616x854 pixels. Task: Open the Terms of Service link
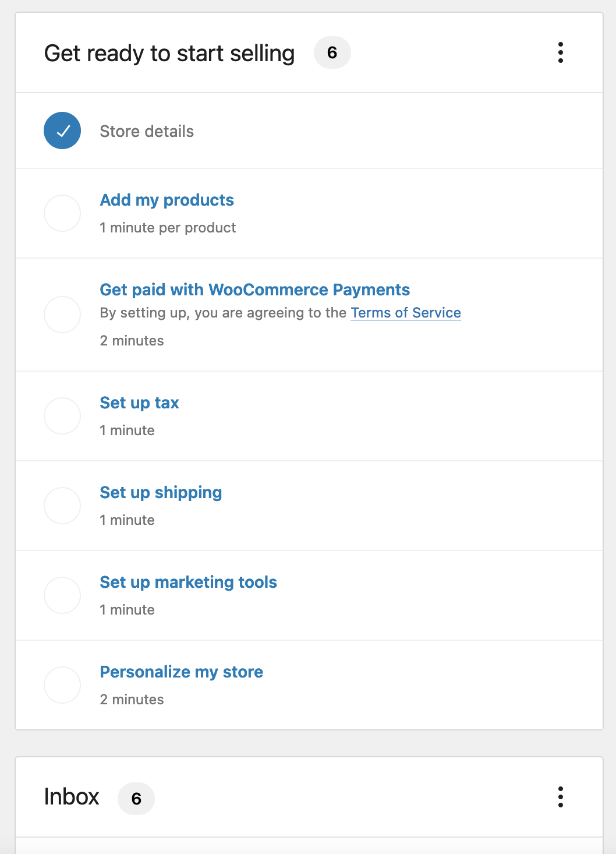406,313
